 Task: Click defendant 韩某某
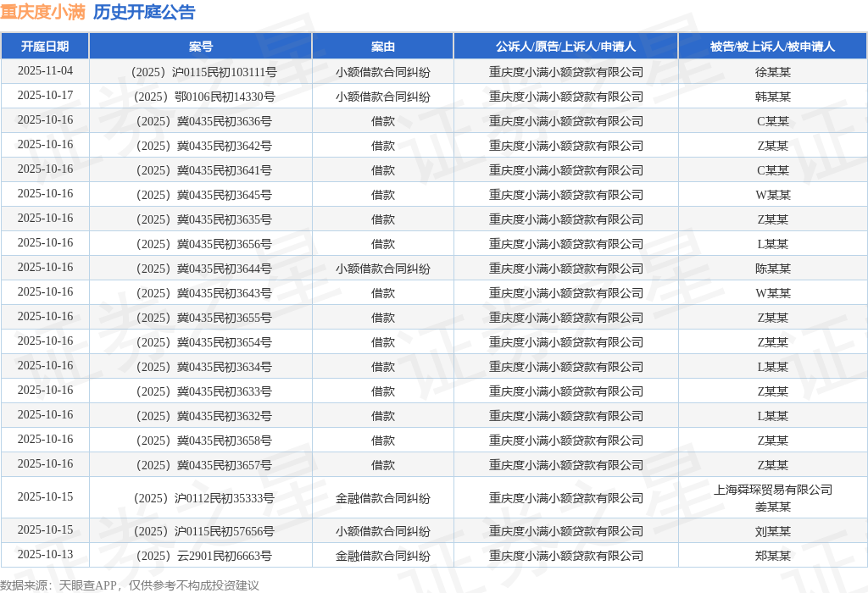pyautogui.click(x=773, y=97)
